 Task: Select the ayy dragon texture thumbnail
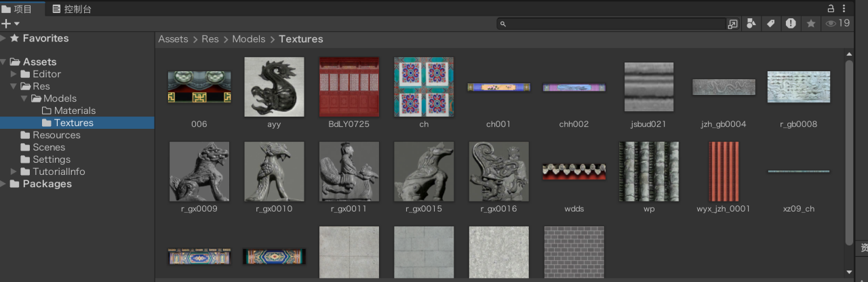[274, 87]
